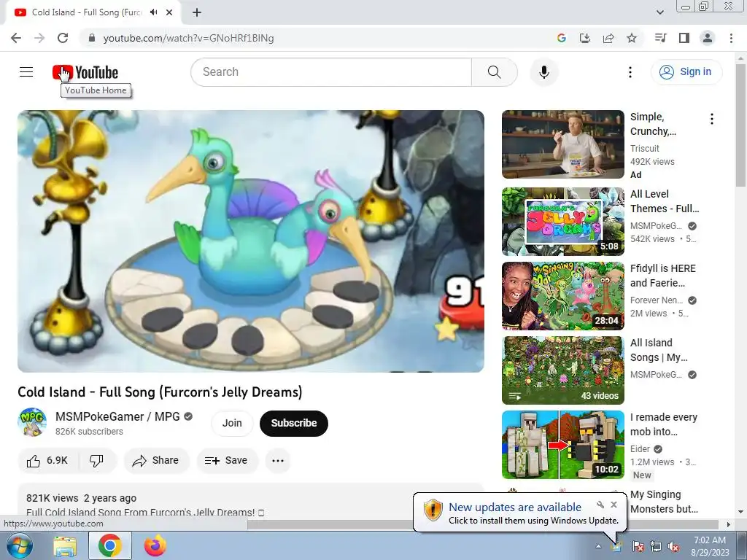This screenshot has height=560, width=747.
Task: Open more actions ellipsis below video
Action: (278, 461)
